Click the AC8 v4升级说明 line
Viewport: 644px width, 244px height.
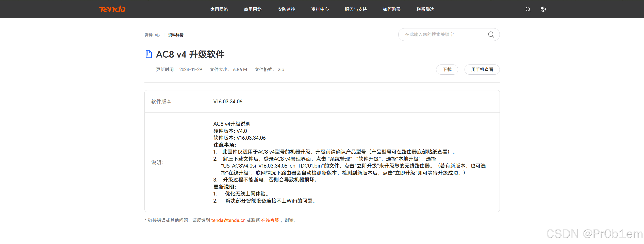coord(232,124)
